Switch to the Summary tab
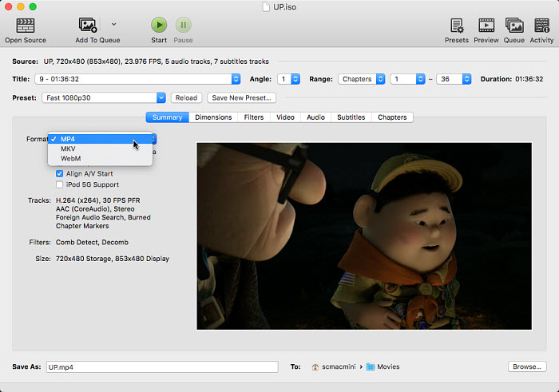 tap(167, 117)
